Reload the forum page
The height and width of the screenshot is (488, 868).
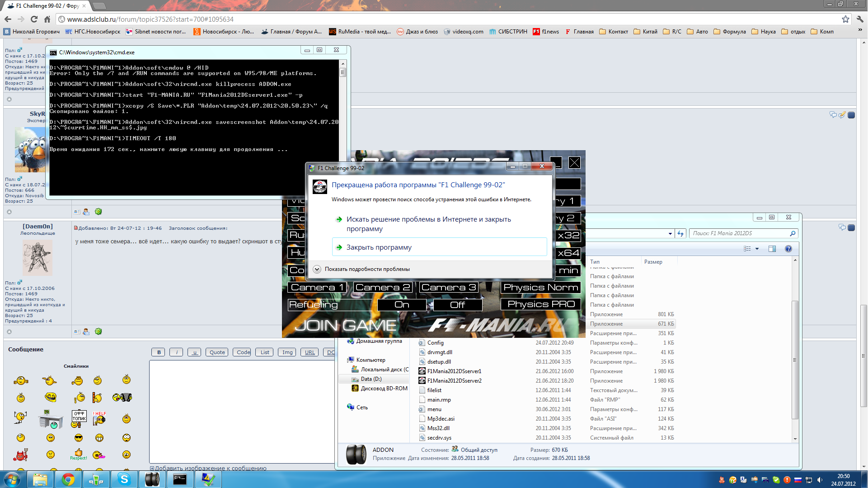pyautogui.click(x=34, y=19)
